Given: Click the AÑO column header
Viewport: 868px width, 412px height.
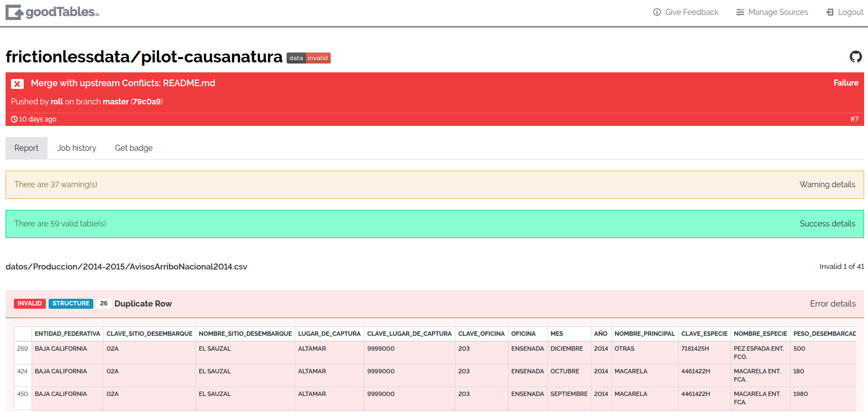Looking at the screenshot, I should (x=601, y=334).
